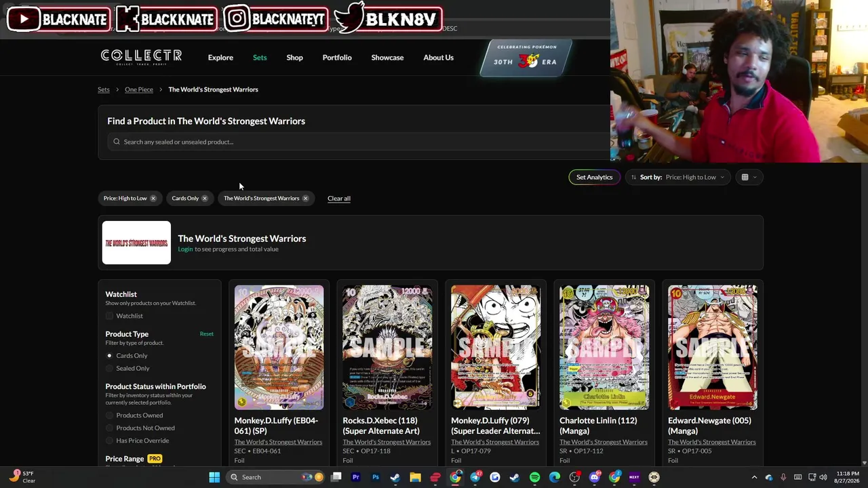The width and height of the screenshot is (868, 488).
Task: Open File Explorer from the taskbar
Action: (415, 477)
